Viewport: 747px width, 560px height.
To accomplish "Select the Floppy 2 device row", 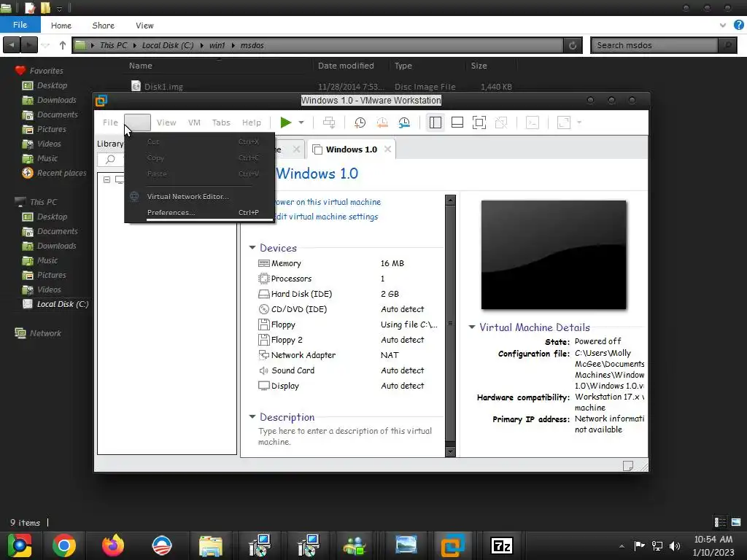I will point(347,340).
